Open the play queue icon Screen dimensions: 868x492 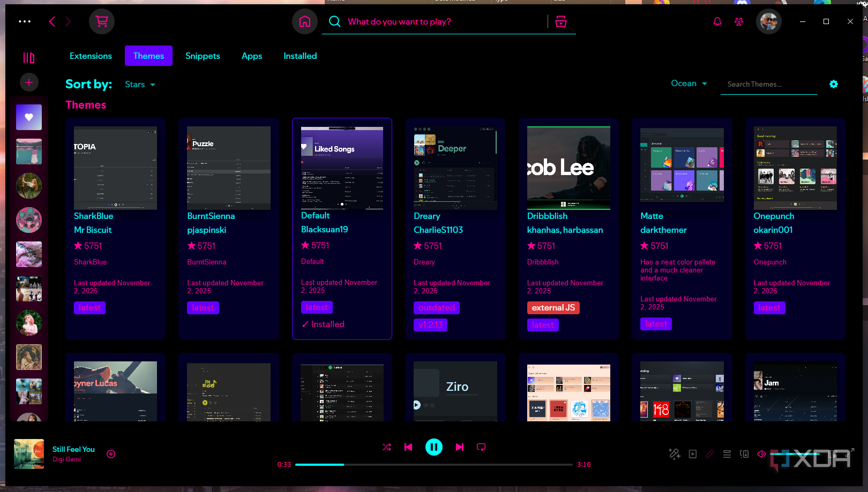click(727, 454)
